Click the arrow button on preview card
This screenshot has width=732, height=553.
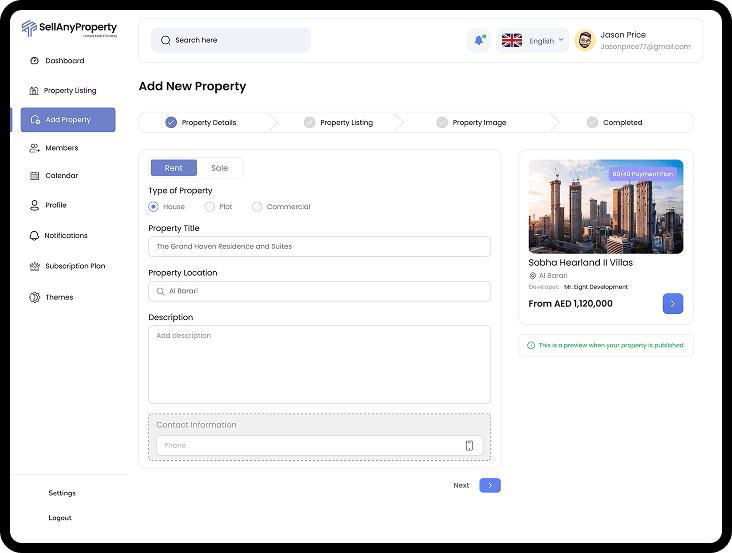(673, 304)
